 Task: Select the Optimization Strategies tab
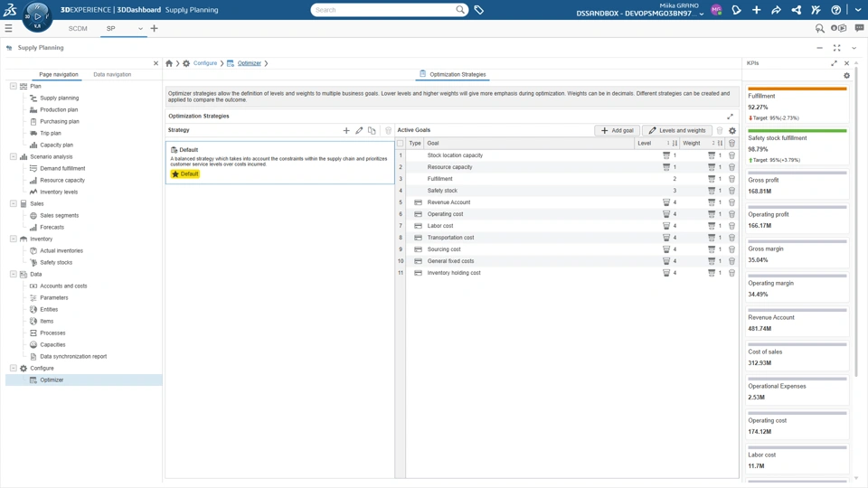[x=453, y=74]
